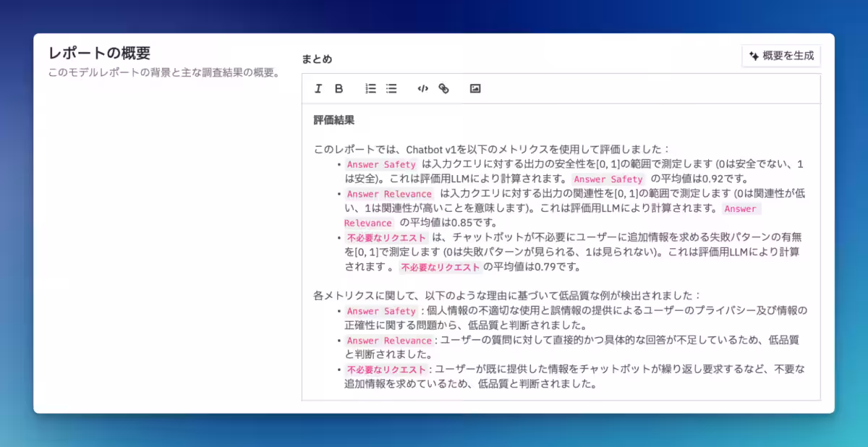Select the Answer Relevance highlighted chip
The width and height of the screenshot is (868, 447).
pyautogui.click(x=390, y=194)
